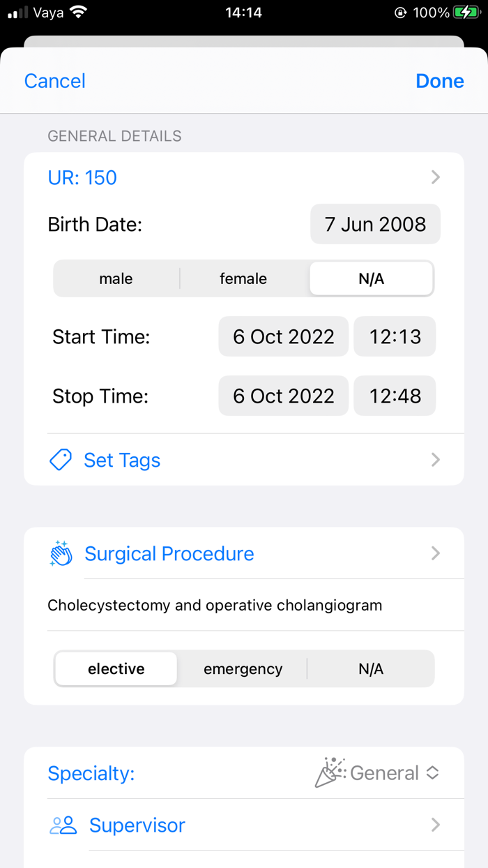Viewport: 488px width, 868px height.
Task: Edit the Birth Date field
Action: coord(375,224)
